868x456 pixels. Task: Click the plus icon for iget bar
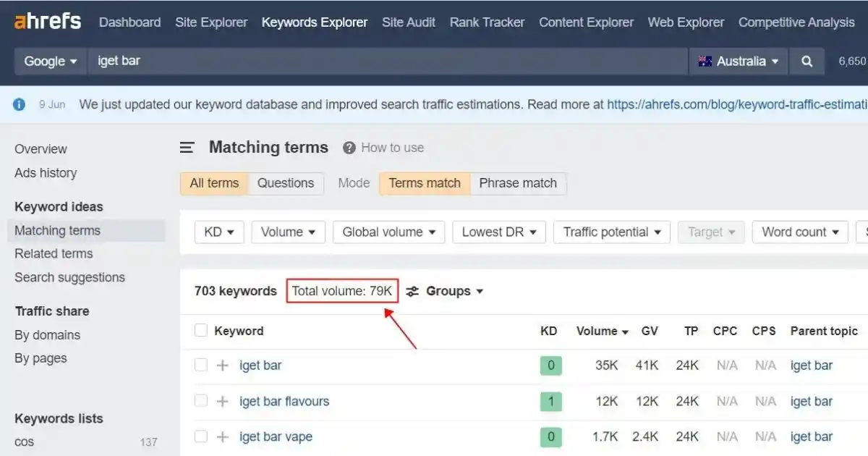(223, 366)
